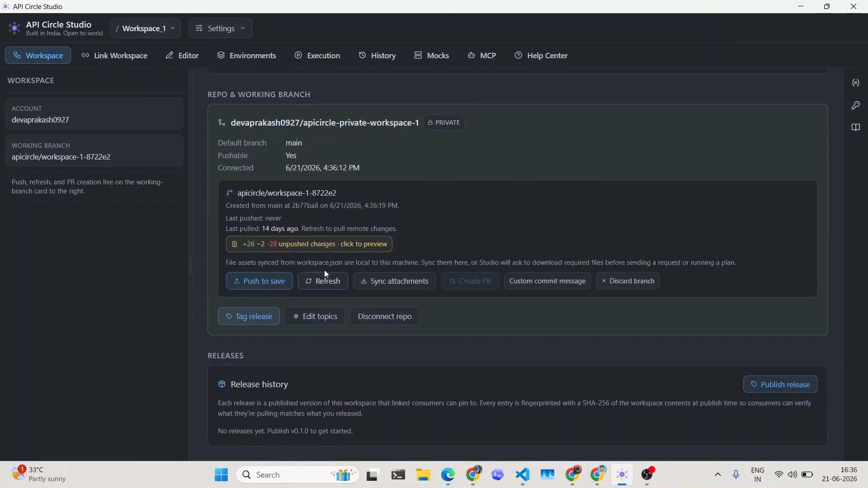Viewport: 868px width, 488px height.
Task: Open the MCP tab
Action: 482,55
